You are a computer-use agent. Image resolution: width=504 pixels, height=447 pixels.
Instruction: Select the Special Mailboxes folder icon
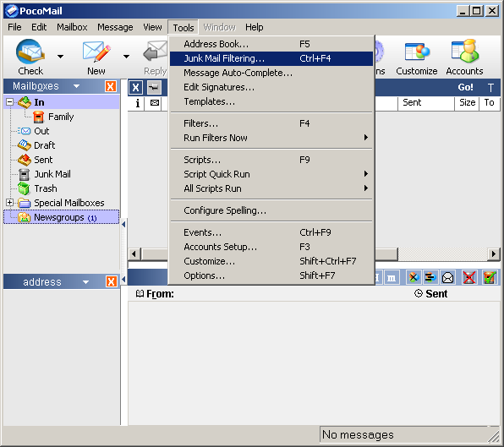[25, 203]
